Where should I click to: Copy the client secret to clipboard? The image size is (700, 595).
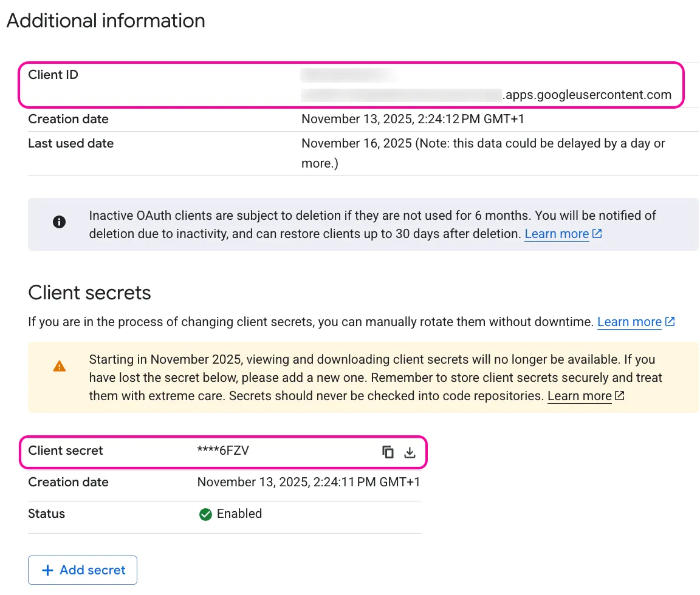tap(388, 452)
